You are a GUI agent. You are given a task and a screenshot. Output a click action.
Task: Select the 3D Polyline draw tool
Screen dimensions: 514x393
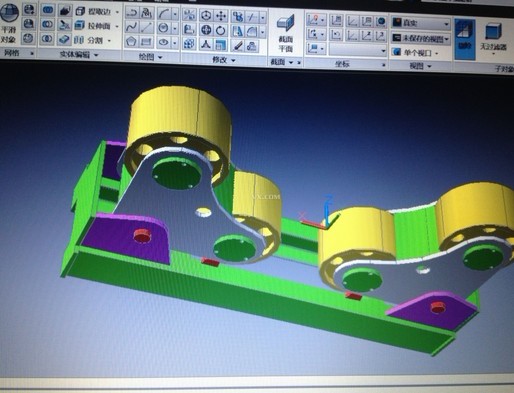[x=146, y=13]
